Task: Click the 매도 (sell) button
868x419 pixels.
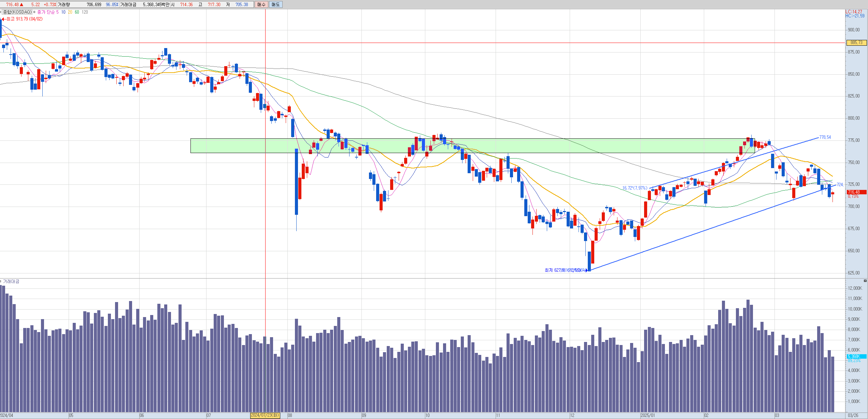Action: (275, 4)
